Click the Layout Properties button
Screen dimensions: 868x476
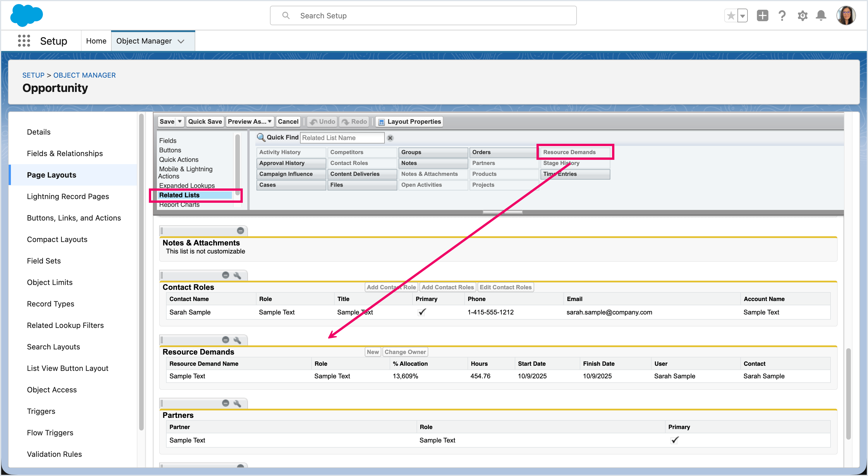[409, 122]
